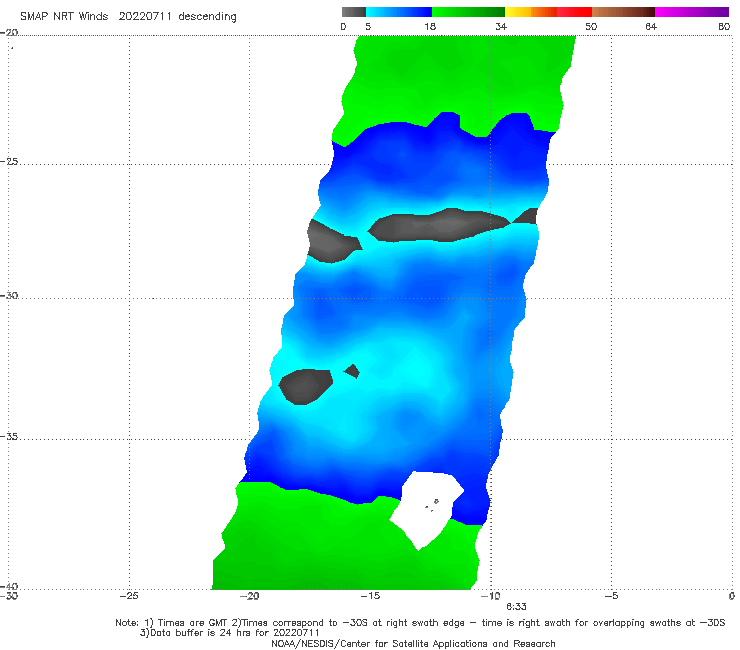
Task: Click the "-20" longitude label on the bottom axis
Action: point(250,596)
